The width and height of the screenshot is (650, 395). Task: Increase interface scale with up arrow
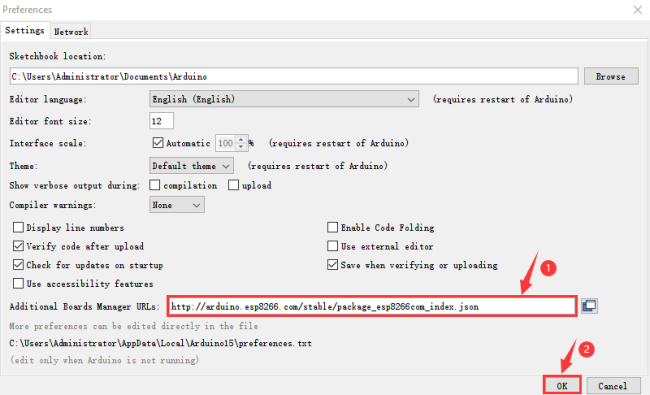[x=241, y=140]
